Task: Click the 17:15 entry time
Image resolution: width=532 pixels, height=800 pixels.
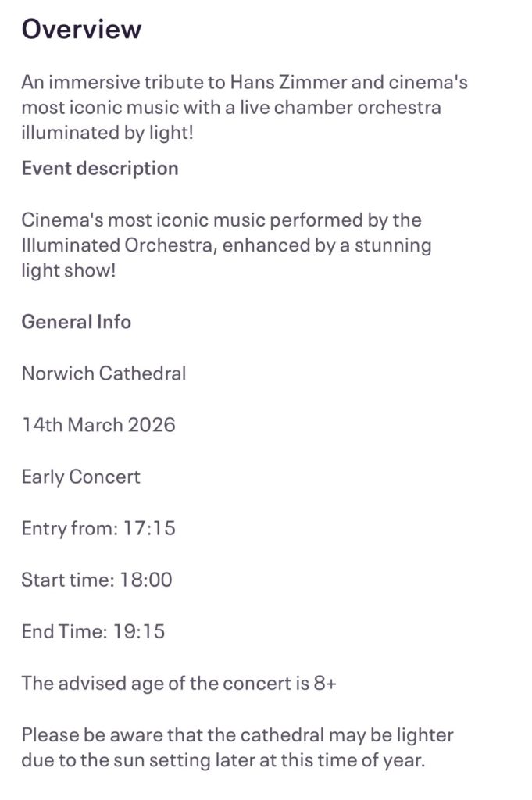Action: (149, 528)
